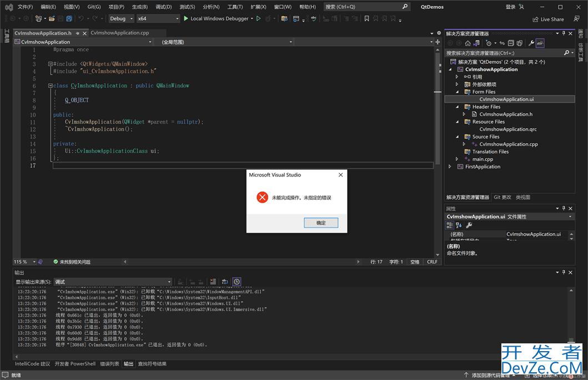Screen dimensions: 588x380
Task: Toggle word wrap in output panel
Action: (x=225, y=282)
